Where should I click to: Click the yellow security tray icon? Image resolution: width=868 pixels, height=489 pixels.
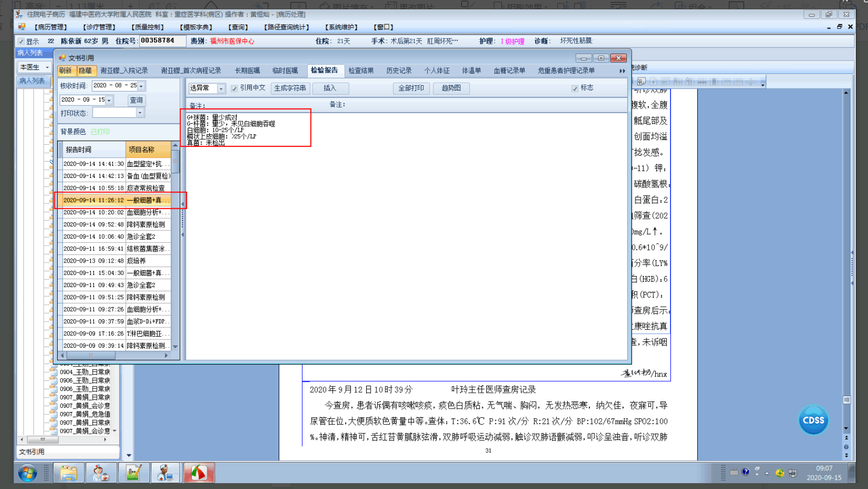[780, 473]
